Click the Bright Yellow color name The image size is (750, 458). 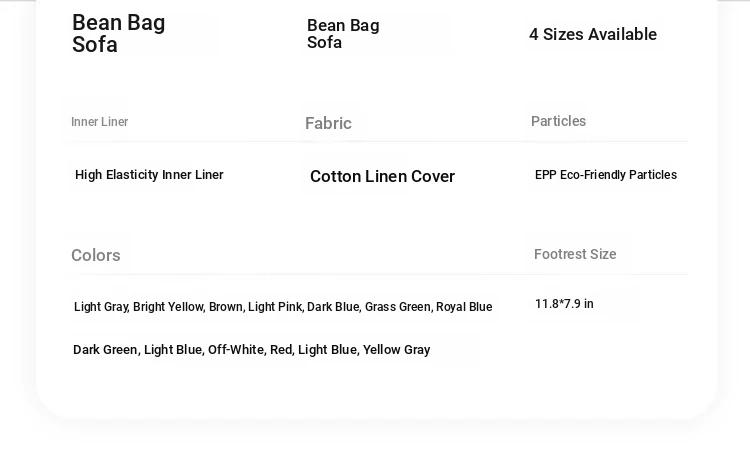[x=168, y=307]
